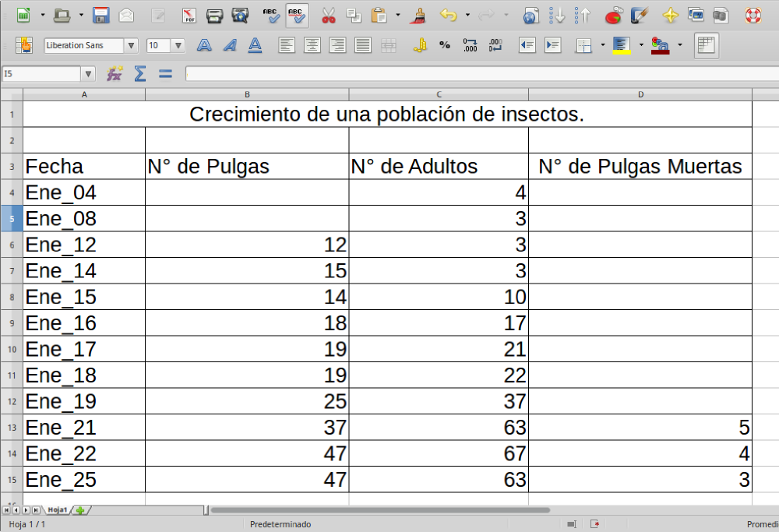Justify the cell contents
The height and width of the screenshot is (532, 779).
(363, 45)
